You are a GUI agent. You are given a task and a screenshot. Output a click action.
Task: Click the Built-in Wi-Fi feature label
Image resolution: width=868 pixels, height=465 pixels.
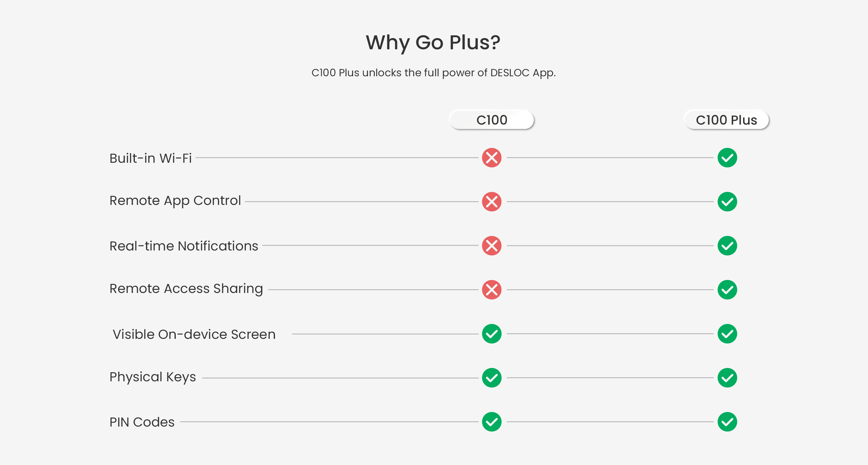(151, 158)
